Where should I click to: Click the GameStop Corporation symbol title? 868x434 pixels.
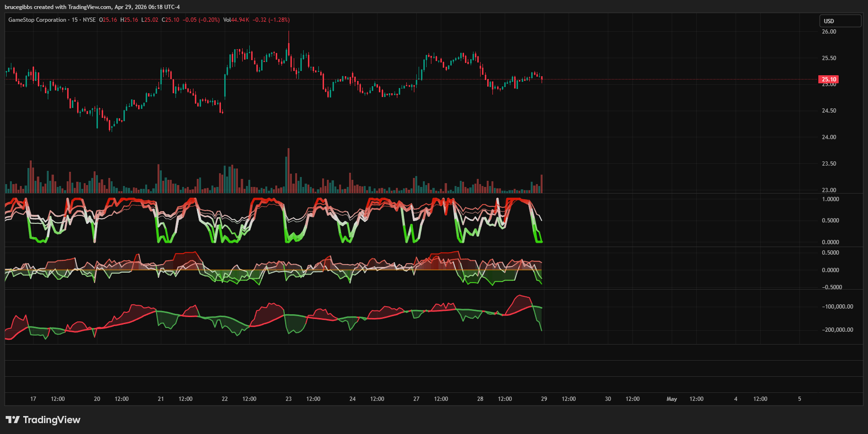pos(37,20)
